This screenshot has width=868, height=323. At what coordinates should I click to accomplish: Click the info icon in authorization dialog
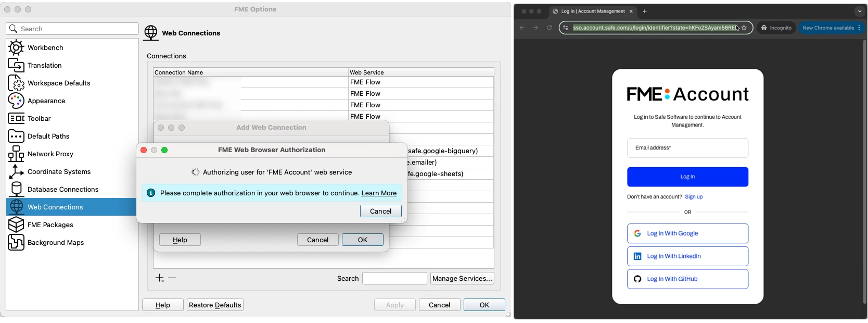(151, 193)
